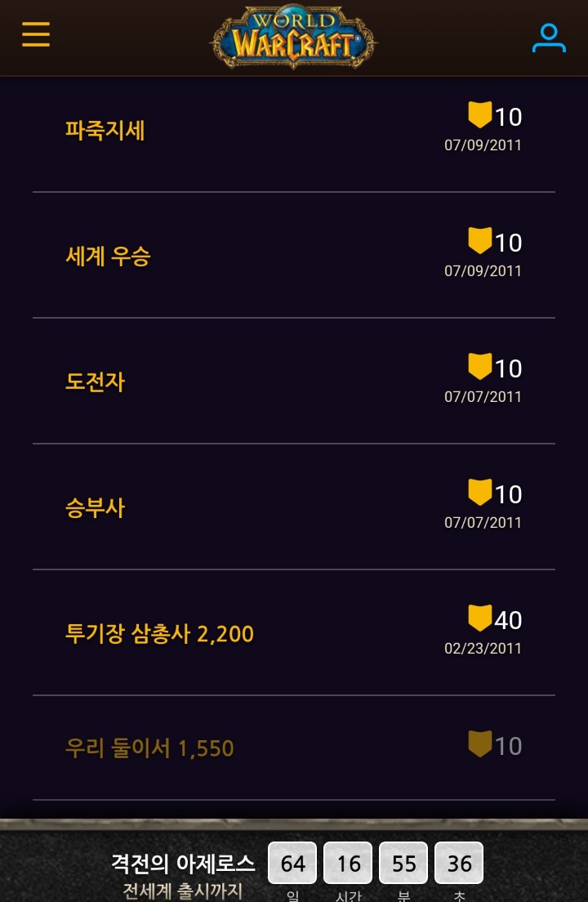The image size is (588, 902).
Task: Select the 도전자 achievement entry
Action: point(96,382)
